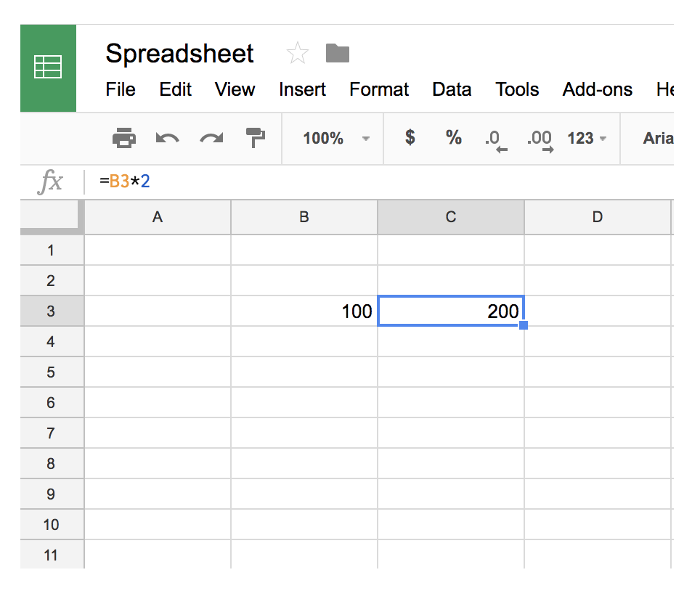Open the Insert menu
This screenshot has width=700, height=591.
[x=302, y=89]
